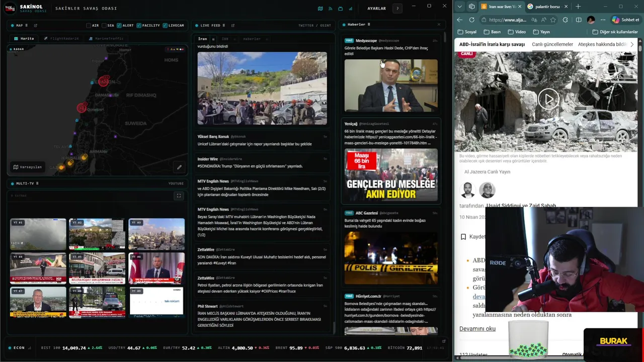
Task: Expand Multi-TV to fullscreen
Action: 179,196
